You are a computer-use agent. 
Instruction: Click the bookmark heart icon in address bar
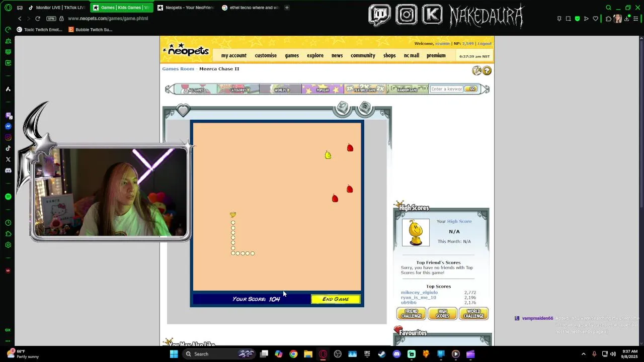[x=596, y=19]
